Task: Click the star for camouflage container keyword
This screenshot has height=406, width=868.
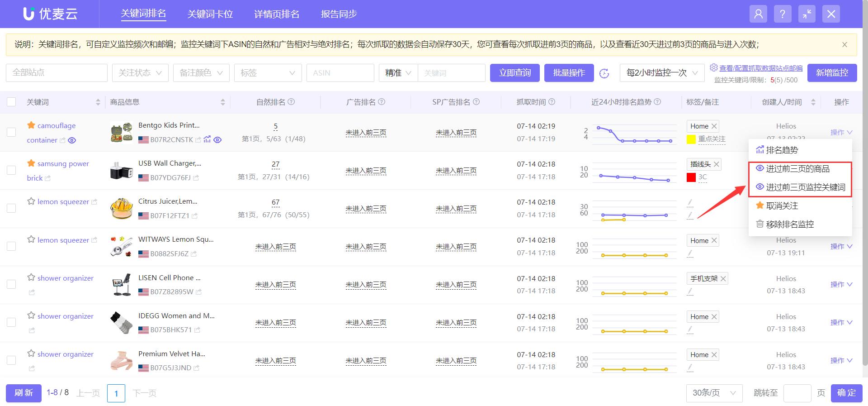Action: (x=31, y=125)
